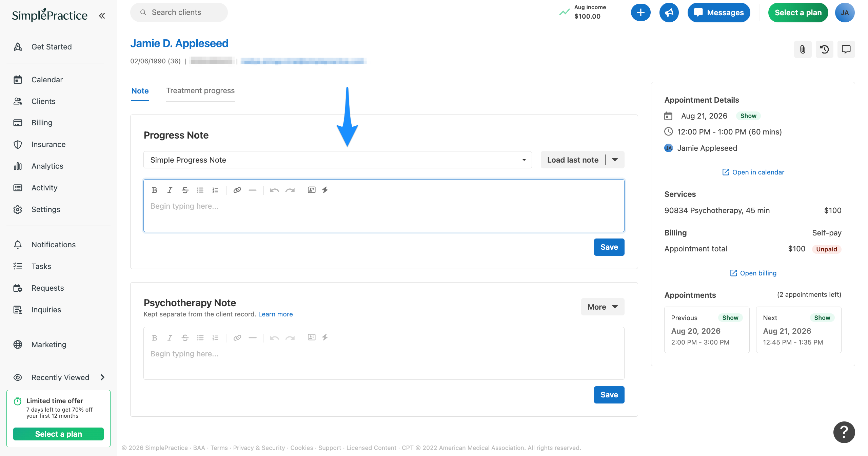Click the Search clients field
The image size is (868, 456).
pos(179,13)
